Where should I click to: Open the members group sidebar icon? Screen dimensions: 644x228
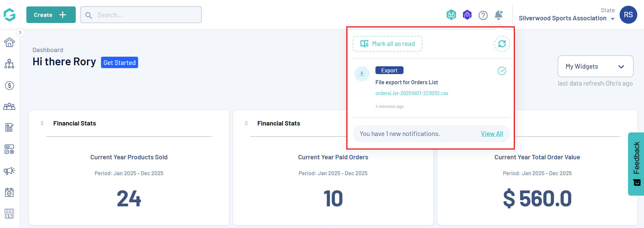coord(9,107)
